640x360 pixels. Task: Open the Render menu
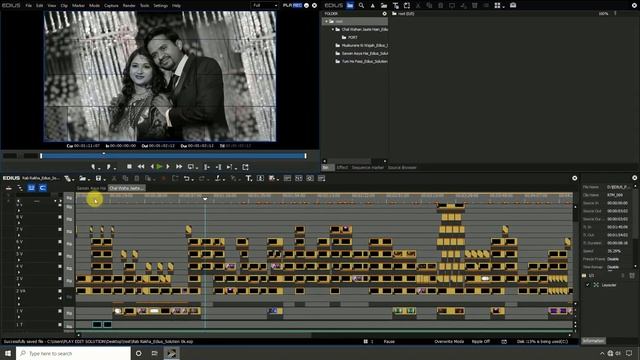129,6
